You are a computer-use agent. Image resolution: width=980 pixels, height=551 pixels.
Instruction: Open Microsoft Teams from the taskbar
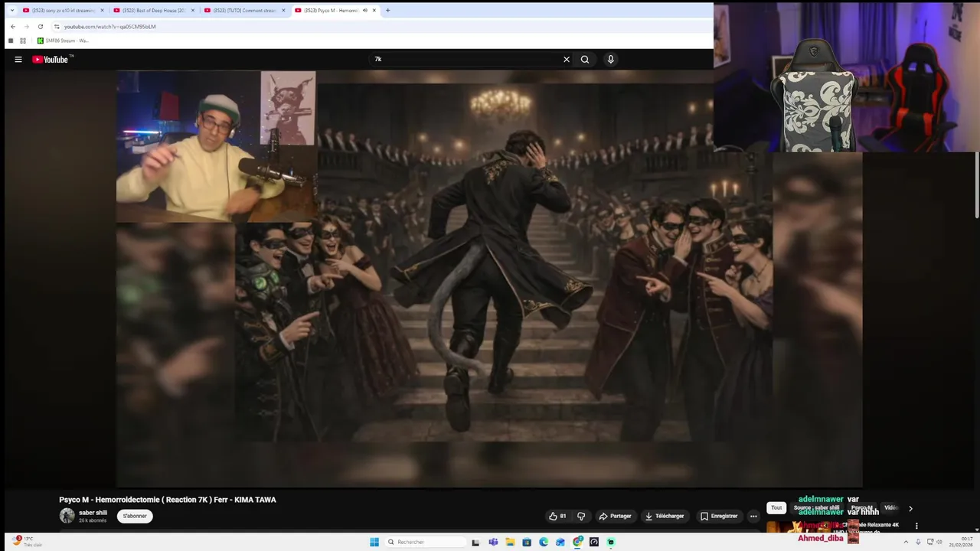[493, 542]
